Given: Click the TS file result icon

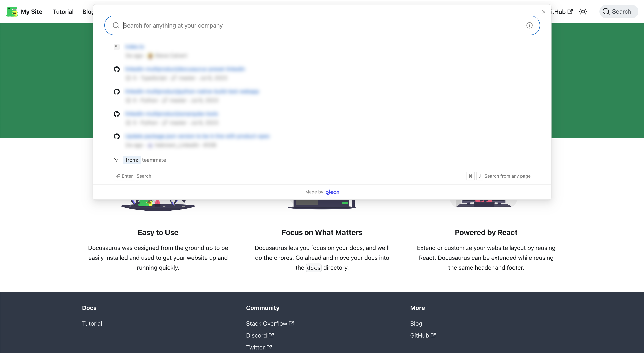Looking at the screenshot, I should coord(117,47).
